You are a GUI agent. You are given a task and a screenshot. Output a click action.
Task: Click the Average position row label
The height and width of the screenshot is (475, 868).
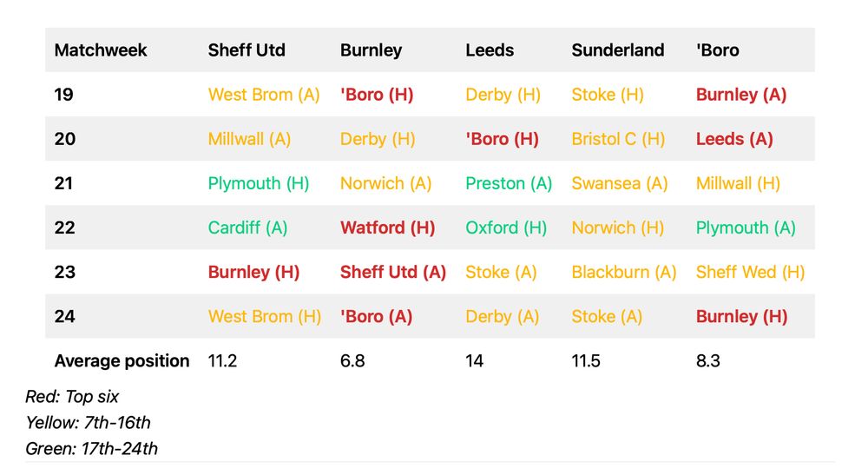pyautogui.click(x=122, y=360)
